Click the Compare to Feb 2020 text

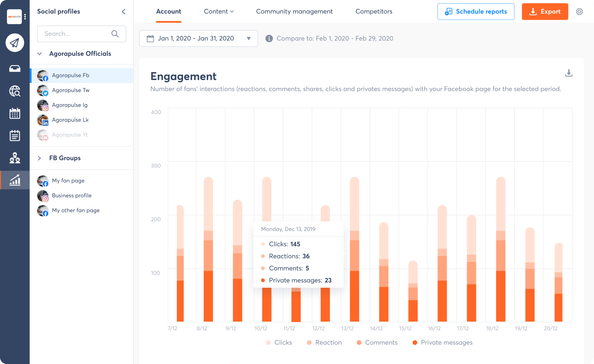point(335,38)
